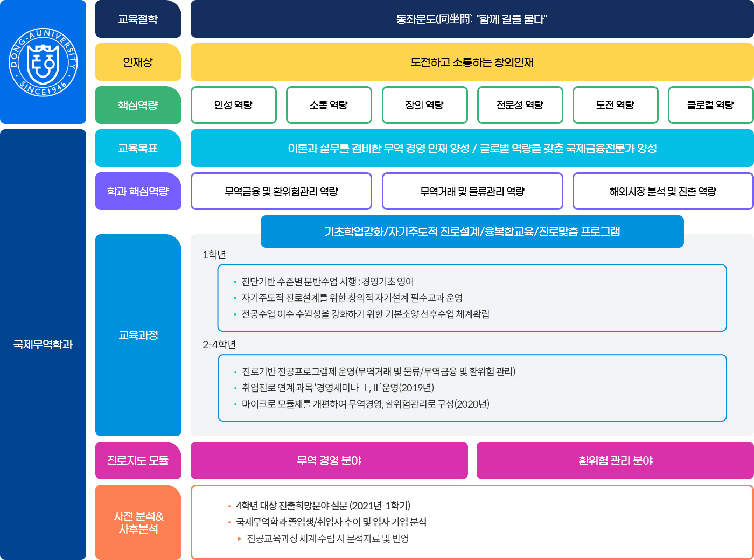Click the 전문성 역량 box
The image size is (754, 560).
pyautogui.click(x=520, y=105)
